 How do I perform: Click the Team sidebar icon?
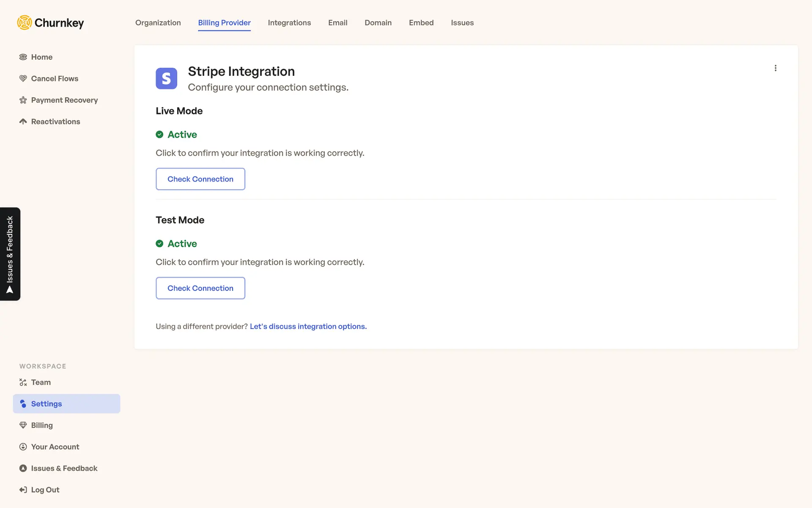click(23, 382)
